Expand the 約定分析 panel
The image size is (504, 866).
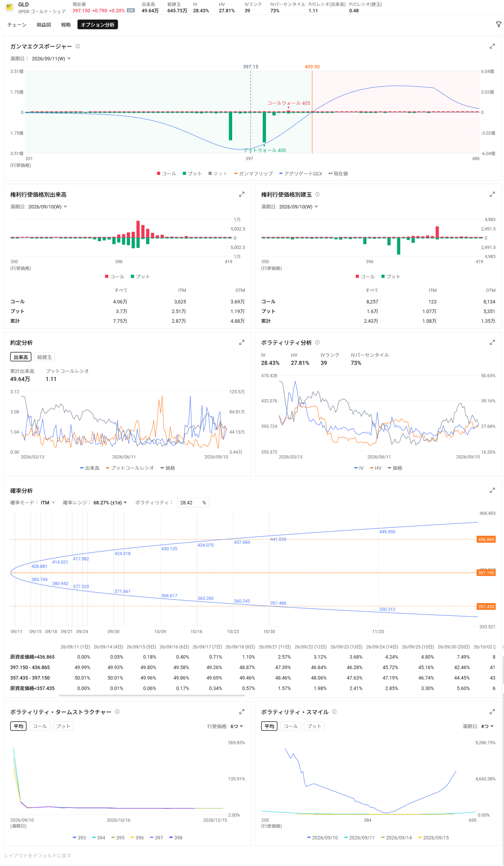(242, 342)
